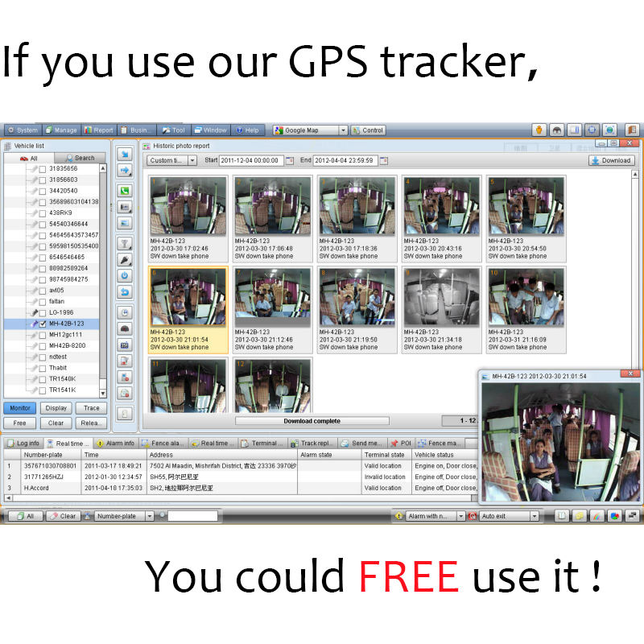Open photo thumbnail 10 dated 2012-03-31 21:16:09

coord(526,310)
